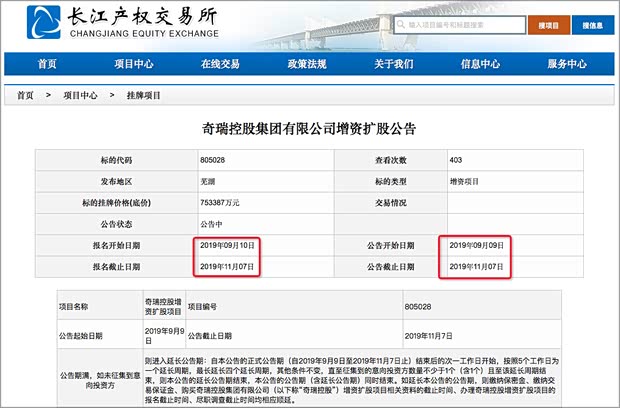
Task: Select the 标的代码 value 805028
Action: coord(213,160)
